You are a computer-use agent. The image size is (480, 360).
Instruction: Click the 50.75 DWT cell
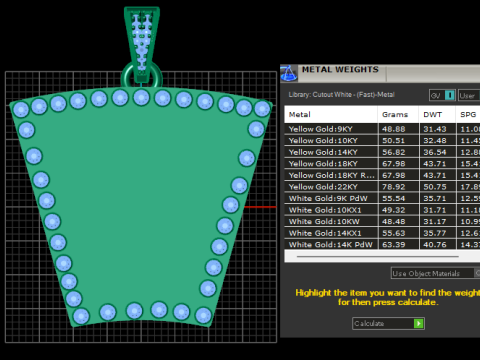[x=437, y=187]
